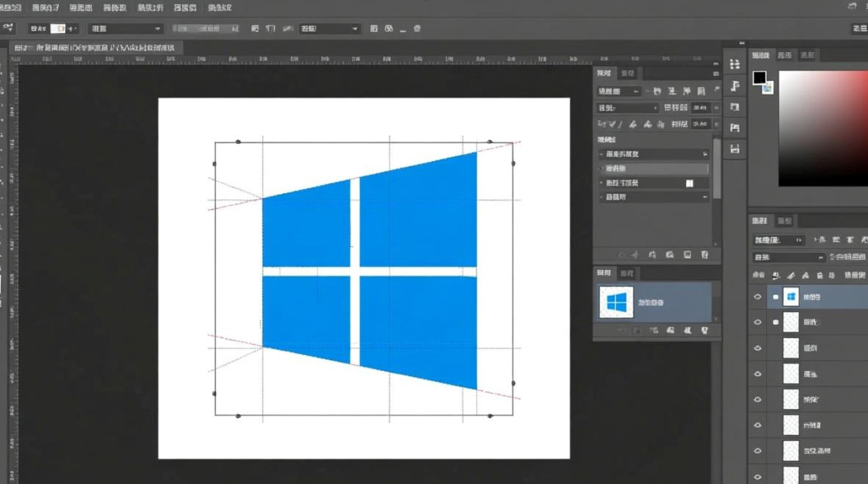The height and width of the screenshot is (484, 868).
Task: Click the Windows logo thumbnail in the layers panel
Action: pyautogui.click(x=791, y=297)
